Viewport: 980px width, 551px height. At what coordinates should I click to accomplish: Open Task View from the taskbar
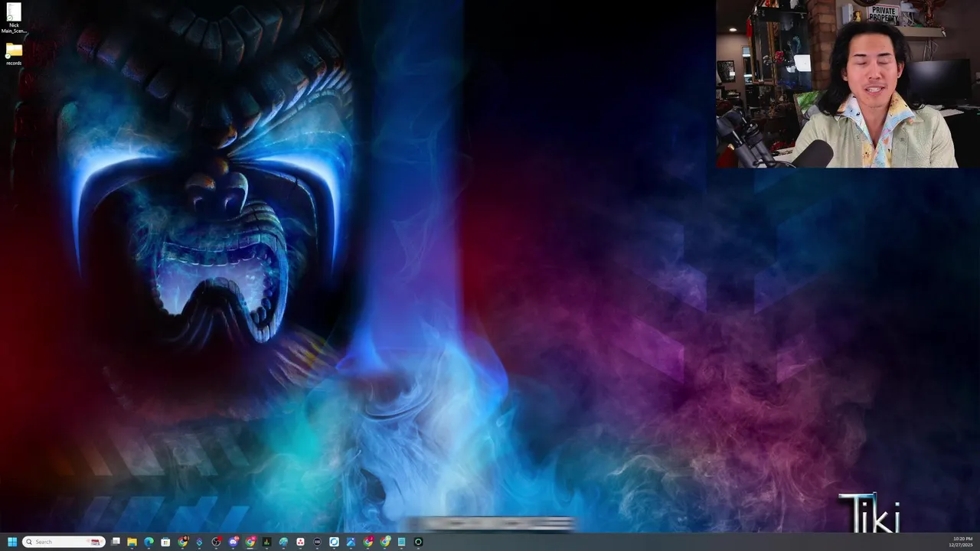[x=116, y=542]
